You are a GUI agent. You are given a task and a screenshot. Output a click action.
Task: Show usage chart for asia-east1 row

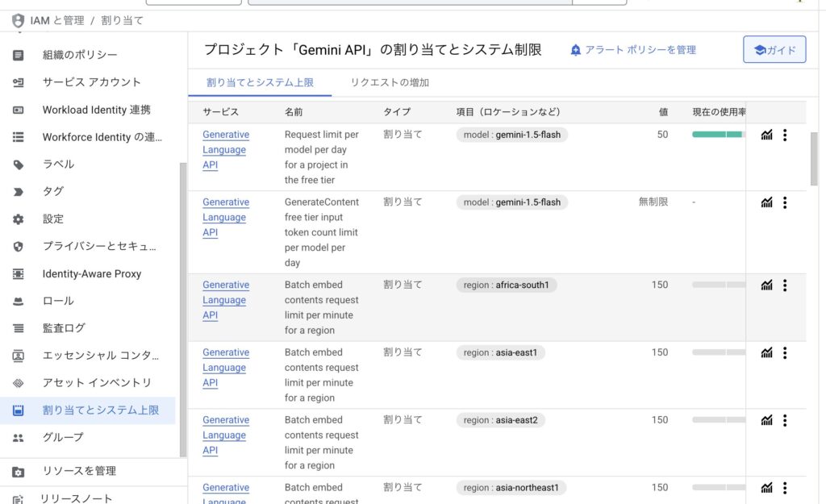point(766,352)
